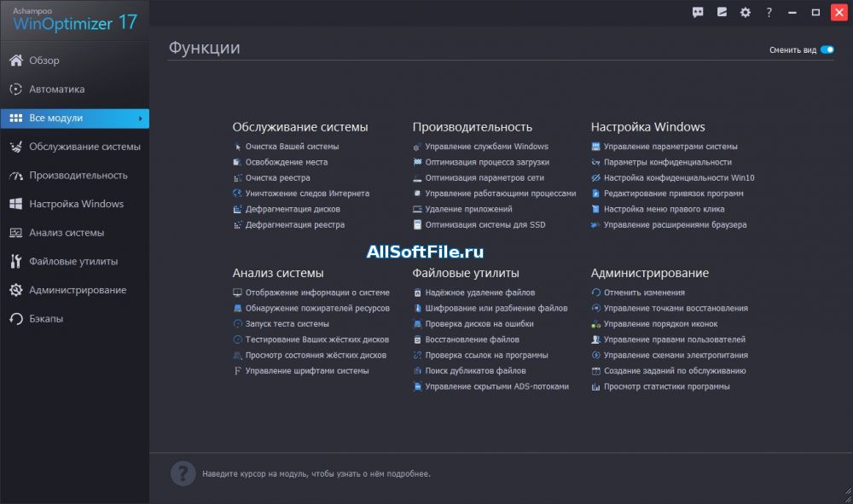Click the grid icon of Все модули
Screen dimensions: 853x504
(x=15, y=118)
